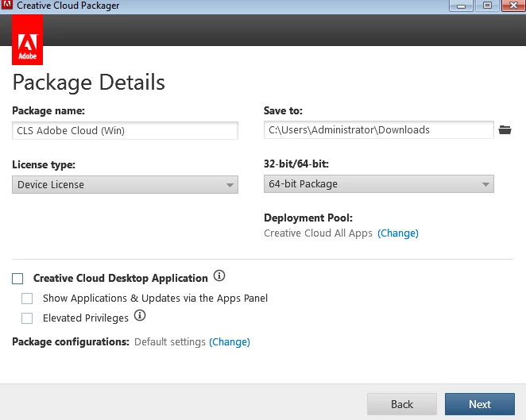Open the License type dropdown
The image size is (526, 420).
(125, 185)
